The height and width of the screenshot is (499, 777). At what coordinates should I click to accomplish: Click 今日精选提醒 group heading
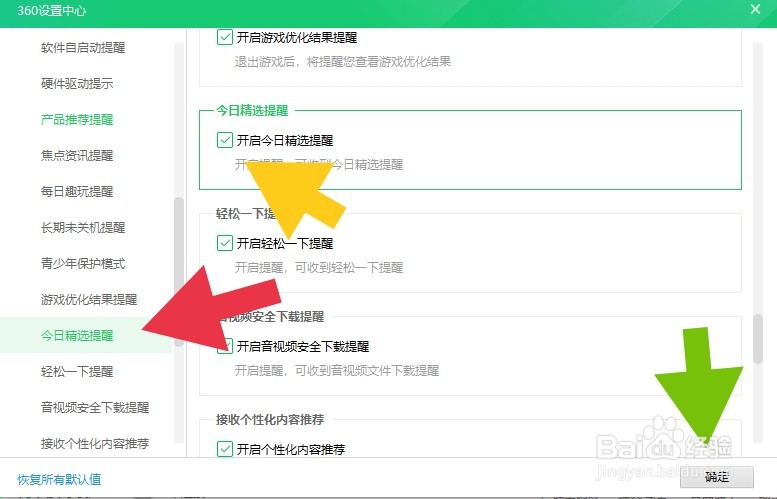[x=252, y=111]
